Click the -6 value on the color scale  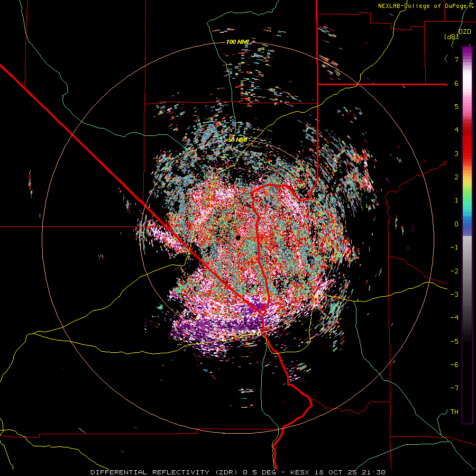tap(454, 364)
